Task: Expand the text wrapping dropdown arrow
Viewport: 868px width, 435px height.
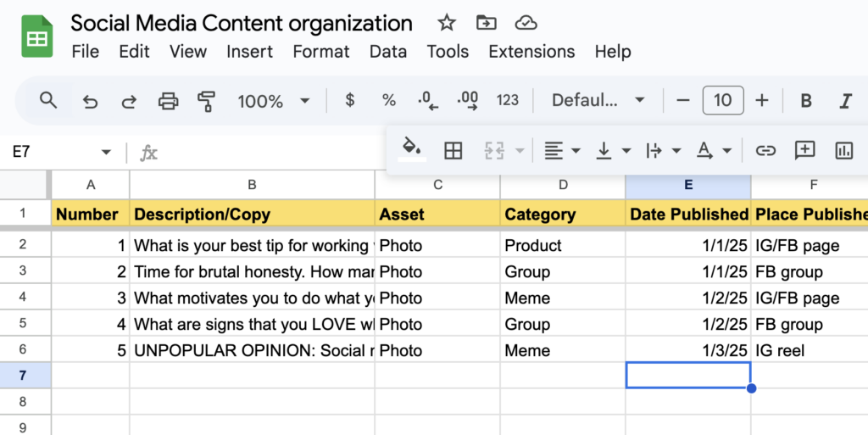Action: [676, 151]
